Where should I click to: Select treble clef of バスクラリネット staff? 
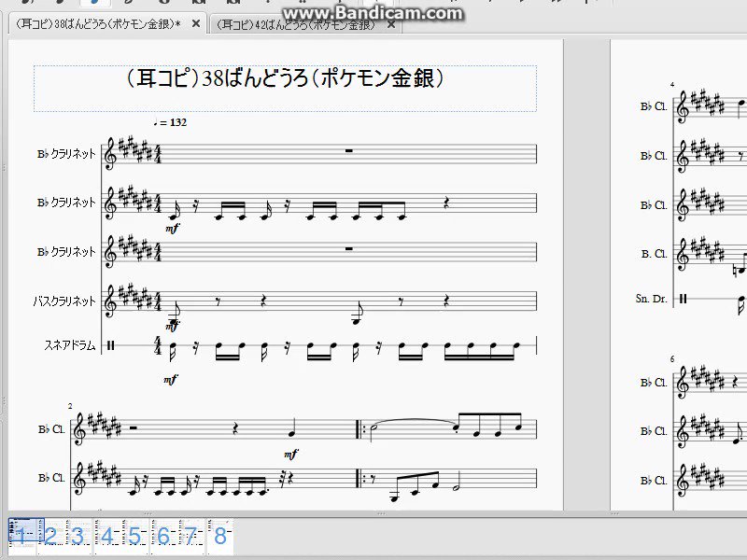[x=110, y=301]
